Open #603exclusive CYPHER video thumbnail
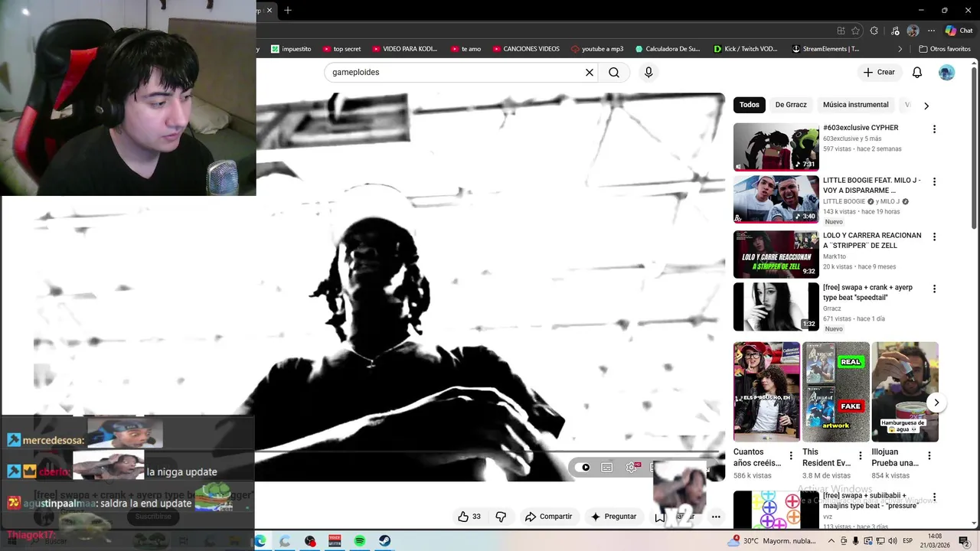980x551 pixels. tap(776, 147)
